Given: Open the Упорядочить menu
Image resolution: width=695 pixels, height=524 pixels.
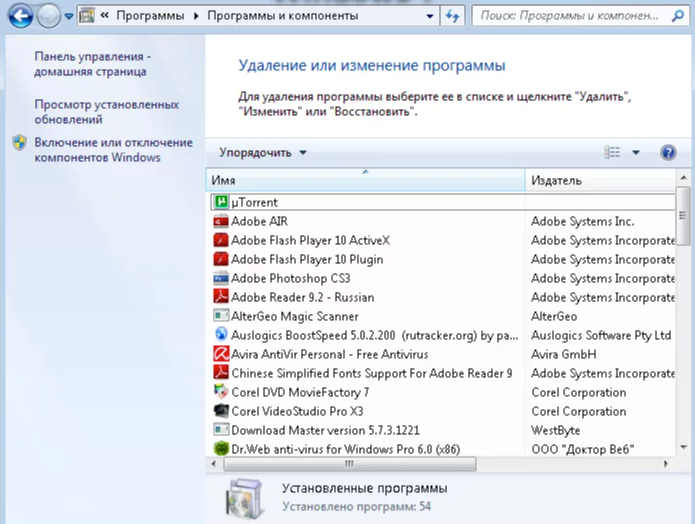Looking at the screenshot, I should pyautogui.click(x=262, y=153).
